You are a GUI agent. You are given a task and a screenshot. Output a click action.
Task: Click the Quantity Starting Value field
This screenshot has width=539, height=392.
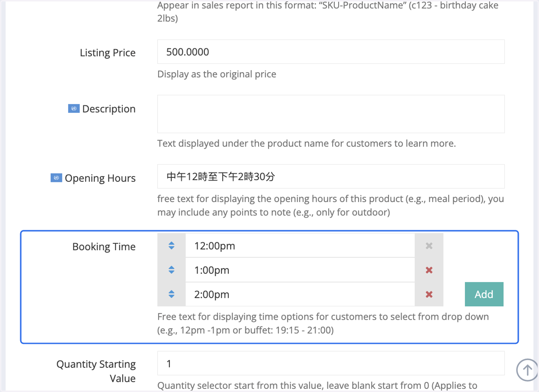pyautogui.click(x=331, y=363)
